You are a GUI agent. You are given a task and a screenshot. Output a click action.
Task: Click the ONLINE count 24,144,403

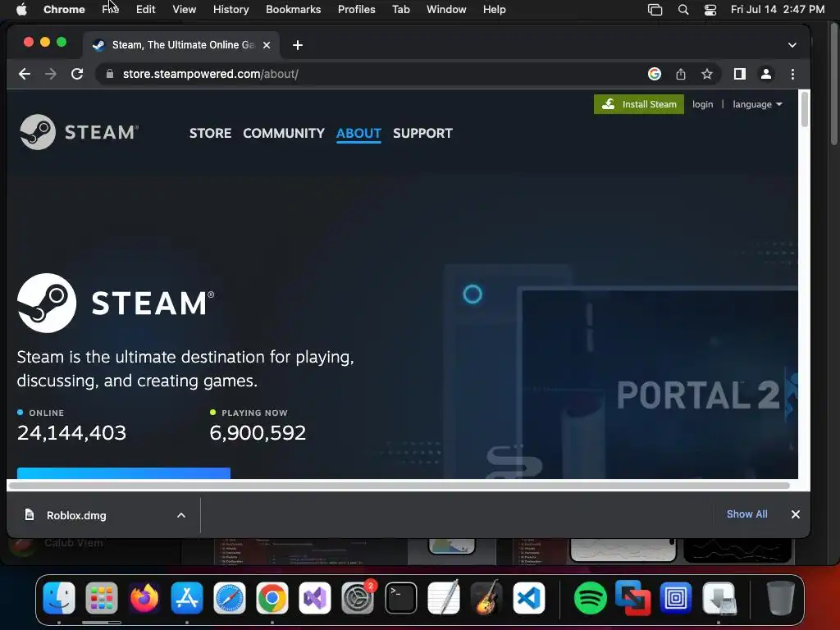[x=71, y=433]
